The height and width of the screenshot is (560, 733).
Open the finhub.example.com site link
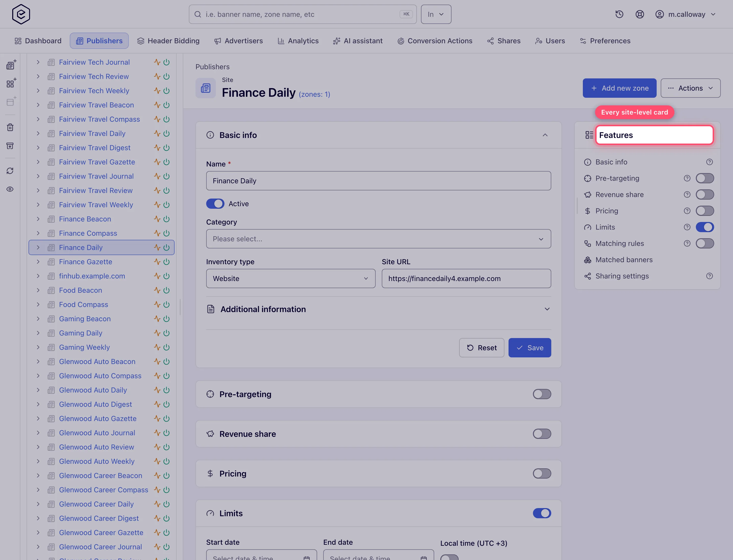pyautogui.click(x=92, y=276)
